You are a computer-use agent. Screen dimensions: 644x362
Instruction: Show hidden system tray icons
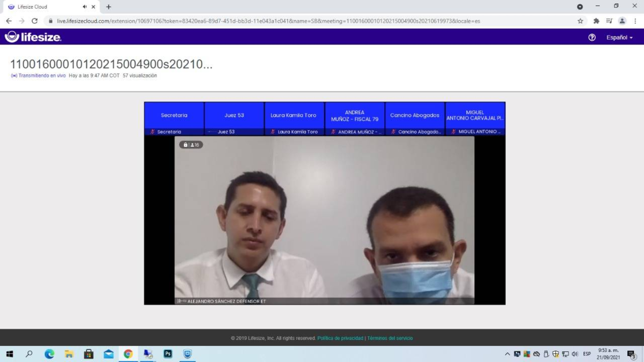click(x=507, y=354)
